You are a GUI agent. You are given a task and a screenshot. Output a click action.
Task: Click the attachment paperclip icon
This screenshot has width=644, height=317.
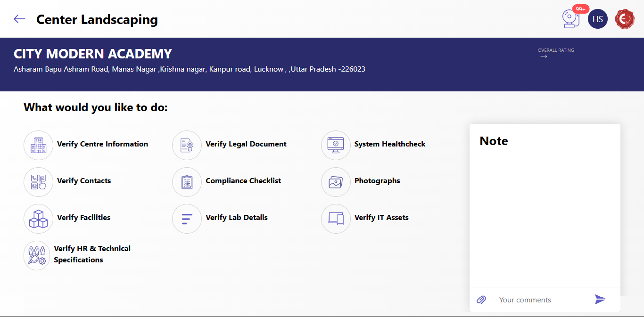(x=481, y=300)
